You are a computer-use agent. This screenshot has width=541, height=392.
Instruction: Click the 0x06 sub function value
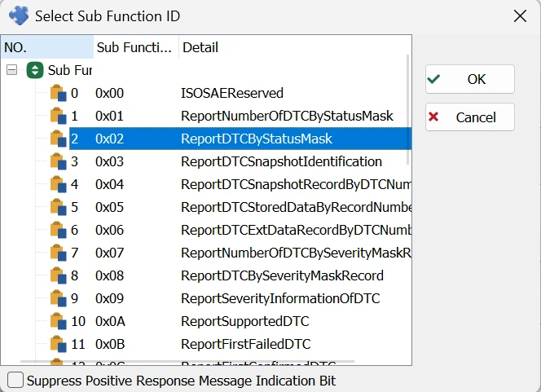(109, 230)
